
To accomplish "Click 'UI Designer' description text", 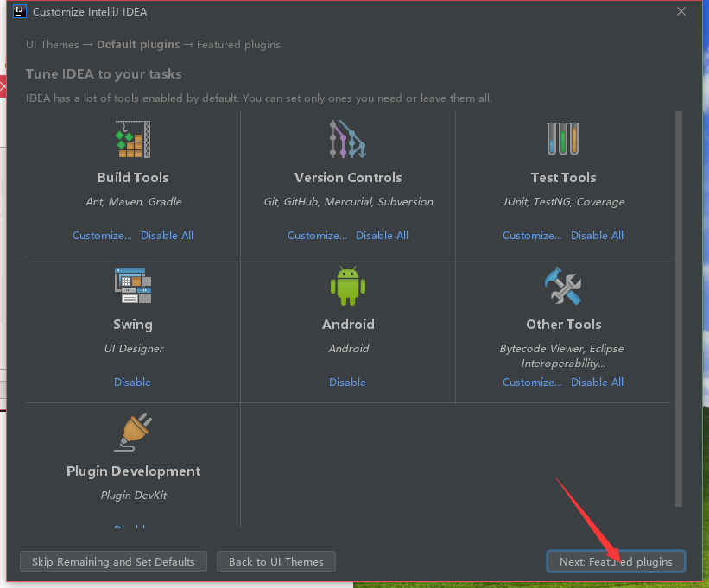I will 134,349.
